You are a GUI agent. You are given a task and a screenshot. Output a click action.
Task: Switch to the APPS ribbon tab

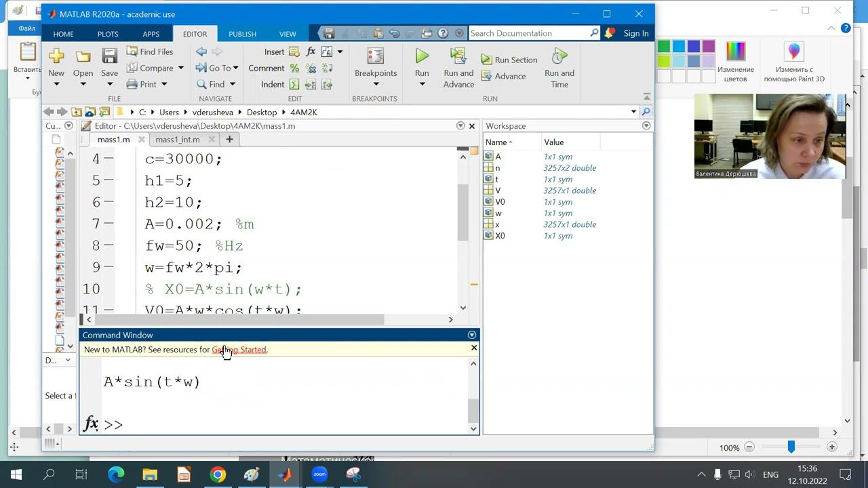(151, 34)
